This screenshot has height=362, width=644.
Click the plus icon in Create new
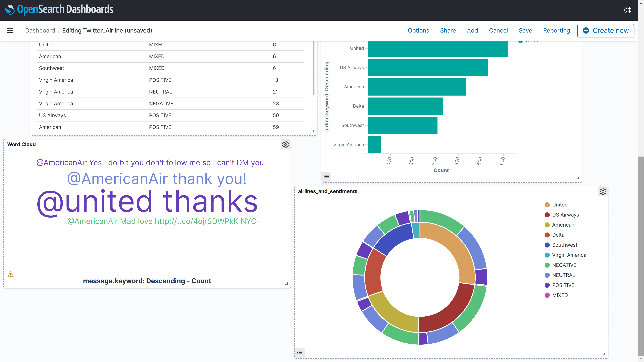(x=586, y=31)
